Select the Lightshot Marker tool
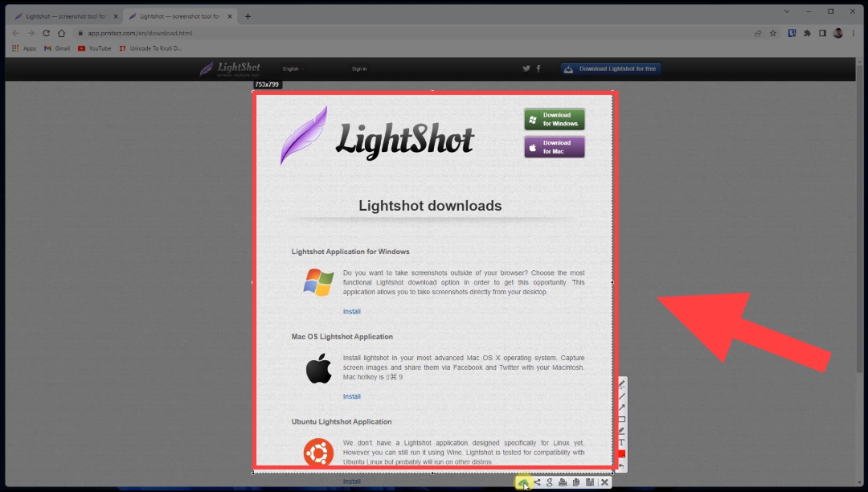 pos(621,431)
